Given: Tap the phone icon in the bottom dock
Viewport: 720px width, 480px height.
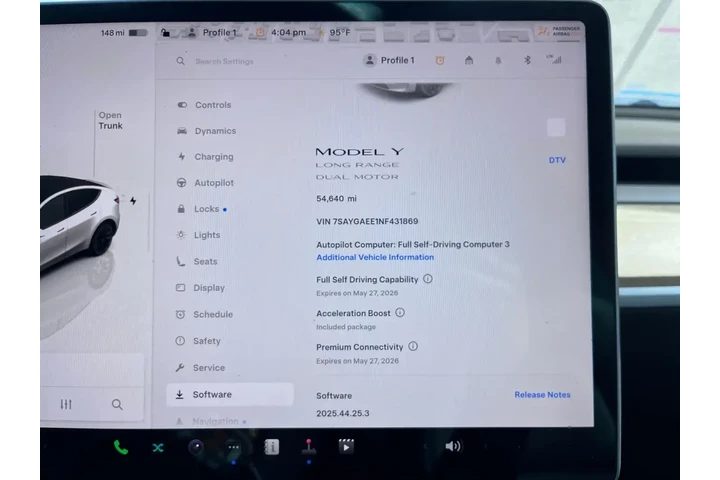Looking at the screenshot, I should (120, 447).
